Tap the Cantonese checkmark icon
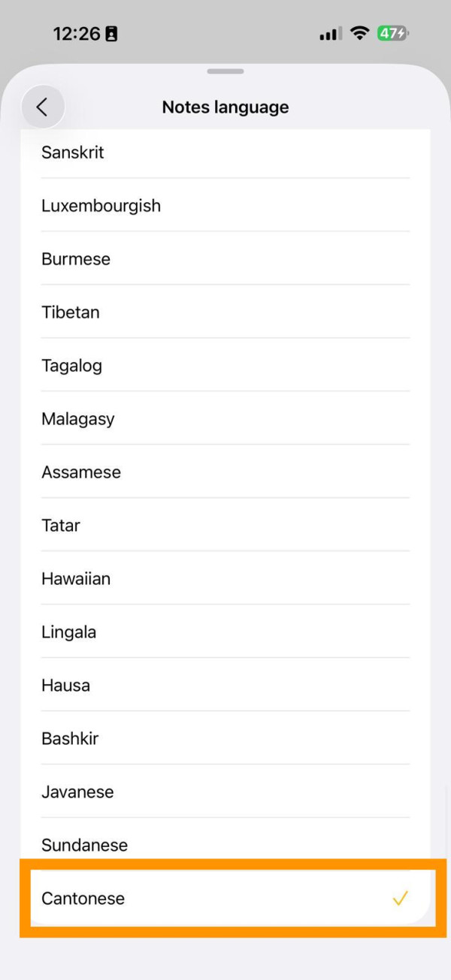 pos(400,898)
